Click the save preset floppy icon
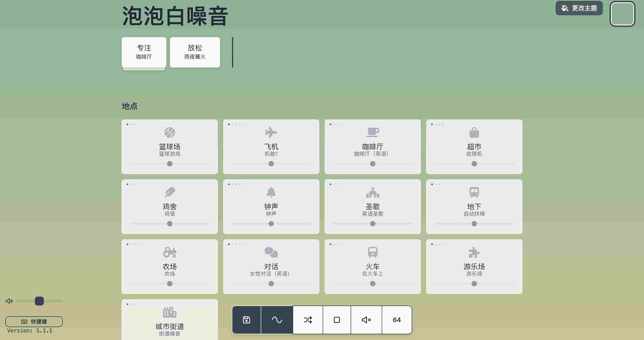644x340 pixels. pyautogui.click(x=246, y=320)
